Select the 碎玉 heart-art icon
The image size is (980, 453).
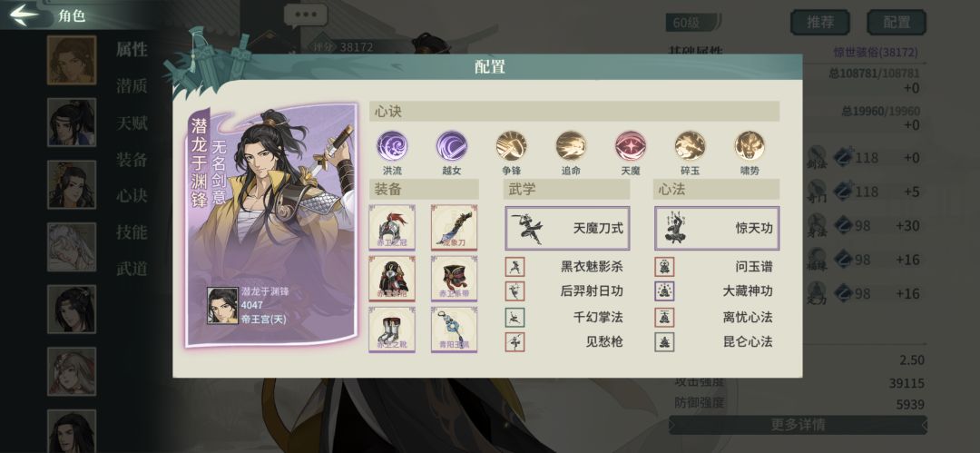(x=690, y=146)
